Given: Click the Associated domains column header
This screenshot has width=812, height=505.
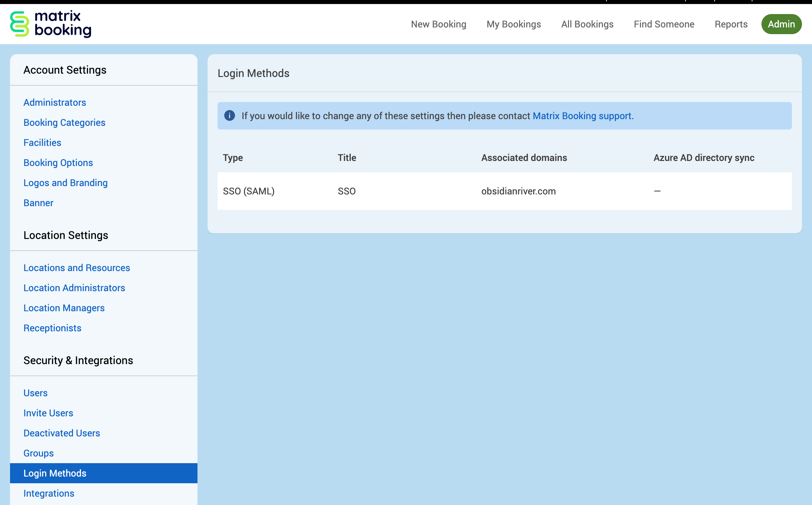Looking at the screenshot, I should pyautogui.click(x=524, y=158).
